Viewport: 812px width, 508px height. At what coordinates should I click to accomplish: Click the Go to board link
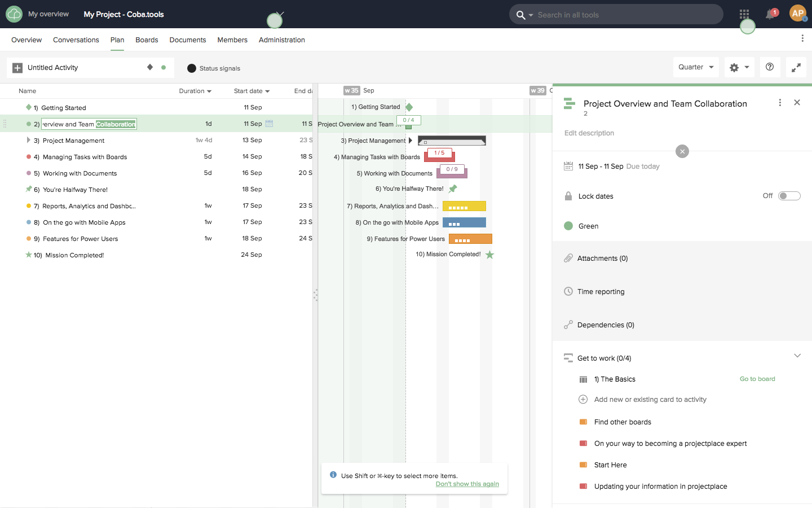coord(757,379)
